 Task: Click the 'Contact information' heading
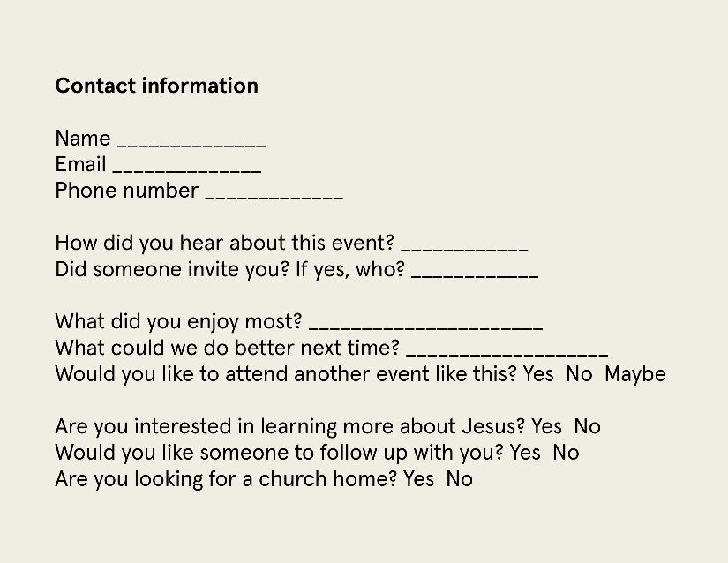tap(156, 86)
